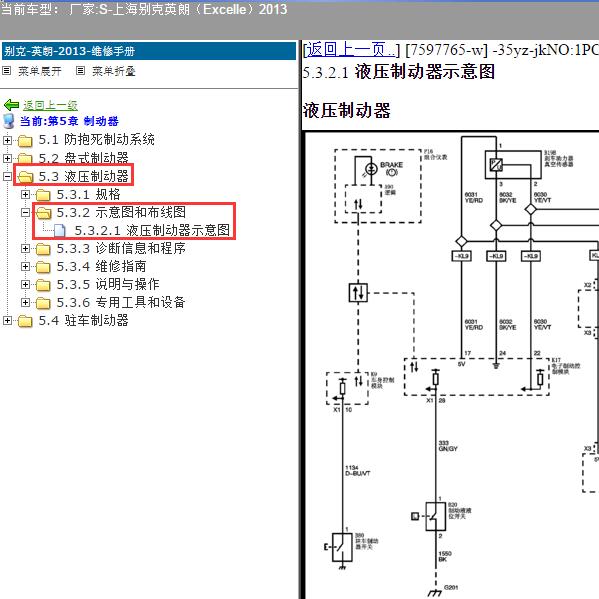599x599 pixels.
Task: Expand the 5.3.3 诊断信息和程序 node
Action: [x=25, y=249]
